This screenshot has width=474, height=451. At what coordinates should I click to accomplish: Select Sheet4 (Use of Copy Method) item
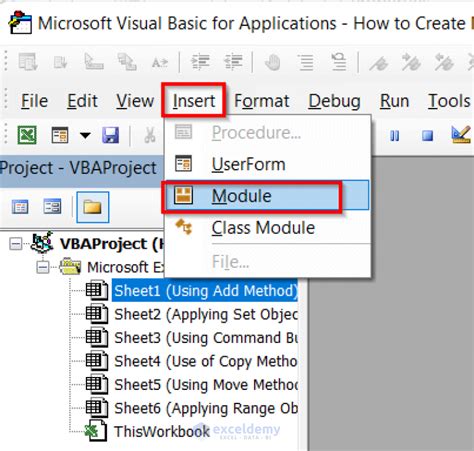click(x=206, y=361)
